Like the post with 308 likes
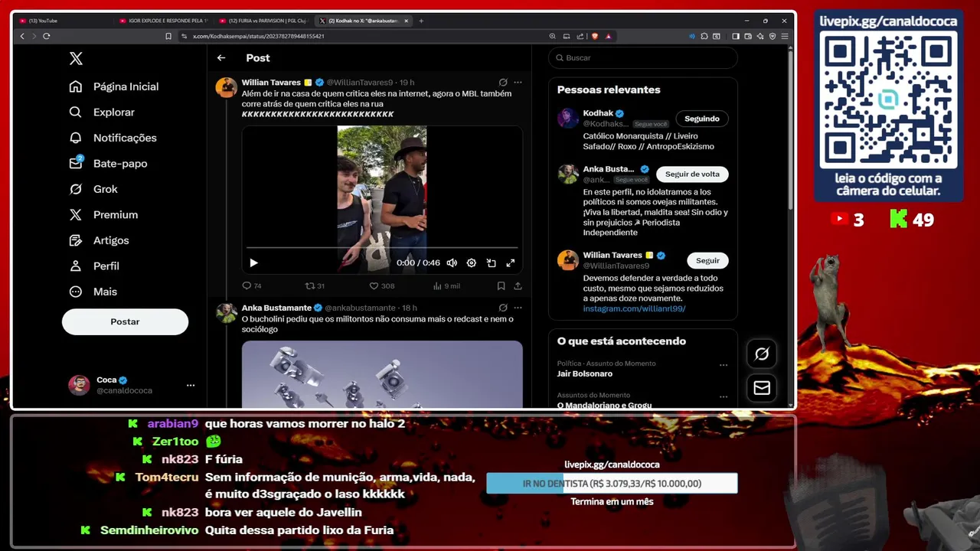Screen dimensions: 980x551 382,285
